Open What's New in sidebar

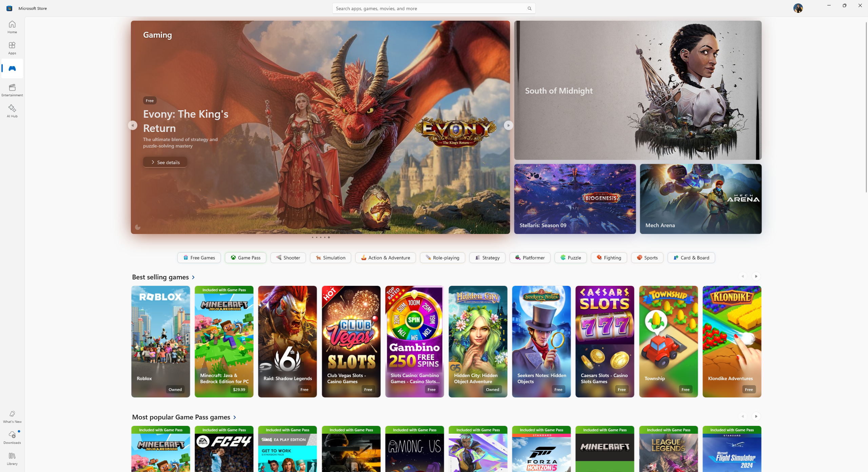(x=12, y=416)
